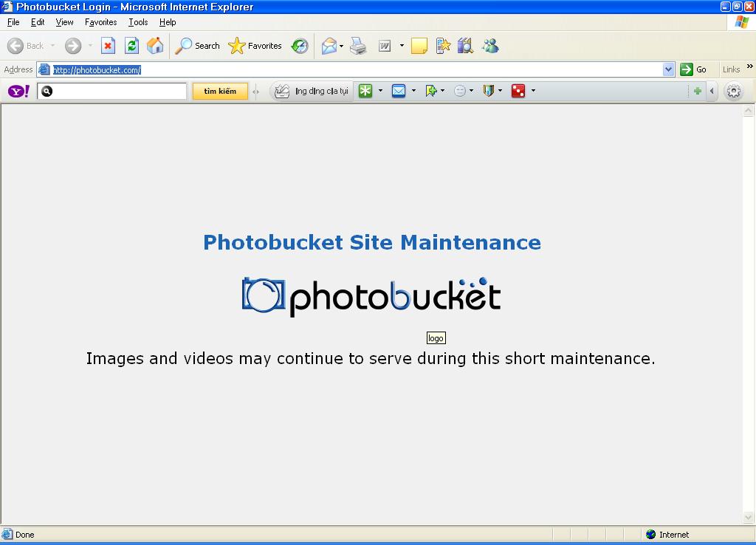This screenshot has height=545, width=756.
Task: Open the Address bar dropdown arrow
Action: 669,69
